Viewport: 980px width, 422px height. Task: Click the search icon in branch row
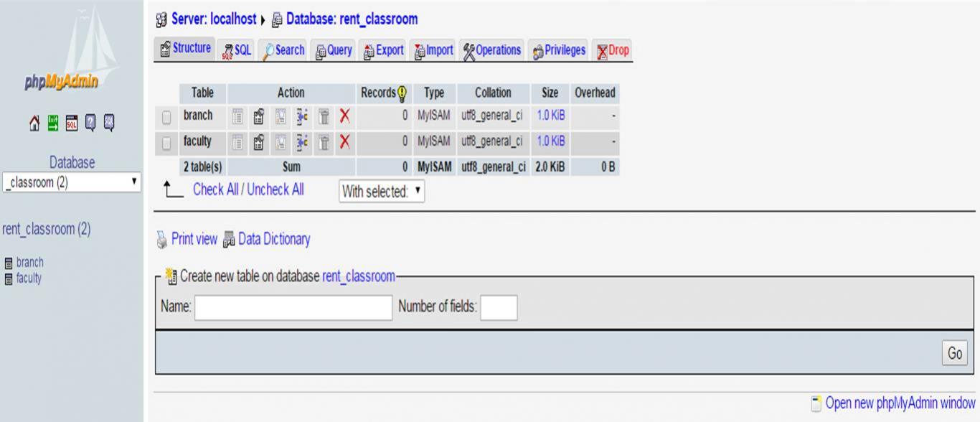[x=281, y=116]
